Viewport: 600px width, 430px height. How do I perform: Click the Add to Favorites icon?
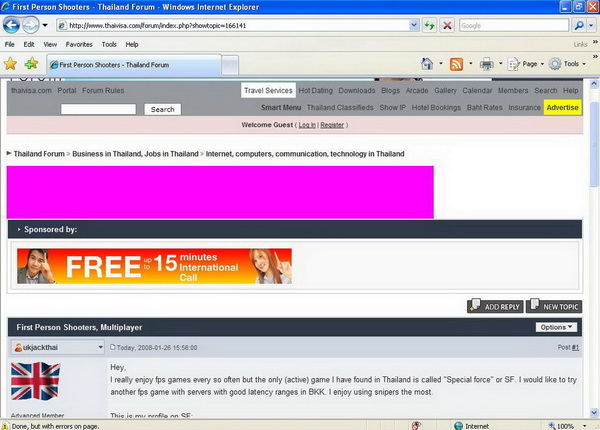pyautogui.click(x=31, y=64)
